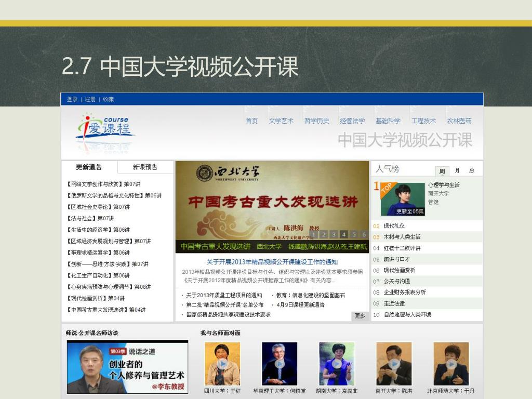Open 心理学与生活 course title
This screenshot has width=532, height=399.
444,185
